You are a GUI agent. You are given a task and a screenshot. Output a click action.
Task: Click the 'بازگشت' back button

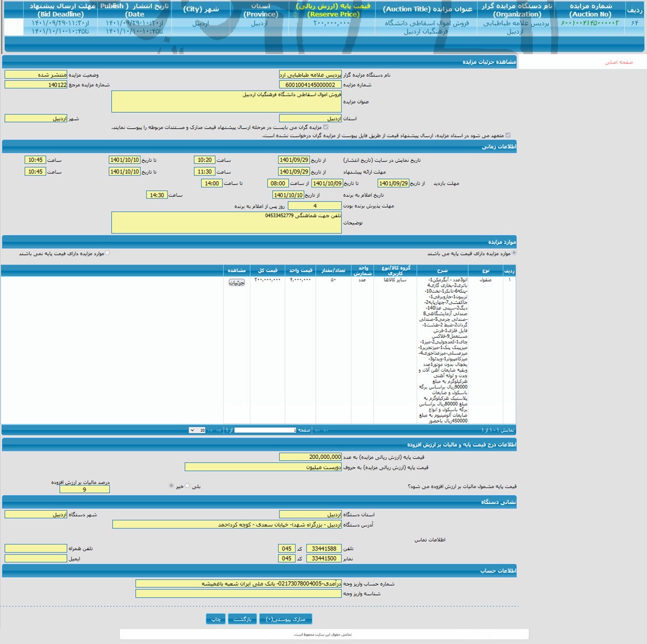pyautogui.click(x=242, y=619)
